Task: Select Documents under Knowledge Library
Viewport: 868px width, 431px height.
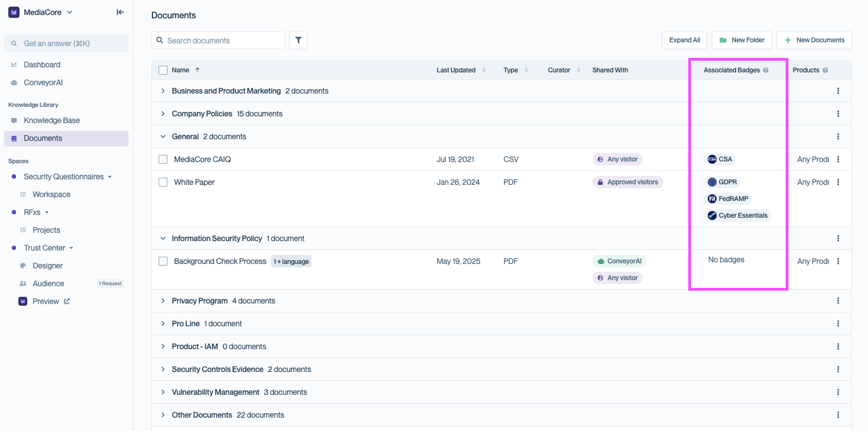Action: coord(44,138)
